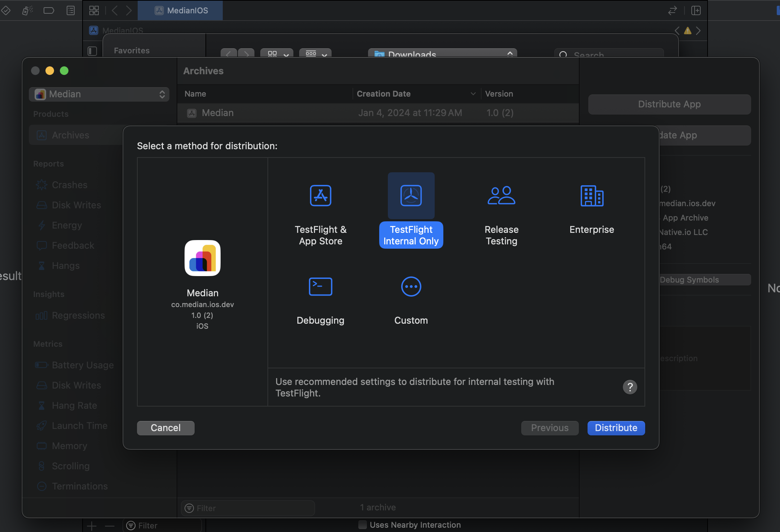780x532 pixels.
Task: Select the Energy report in sidebar
Action: (66, 225)
